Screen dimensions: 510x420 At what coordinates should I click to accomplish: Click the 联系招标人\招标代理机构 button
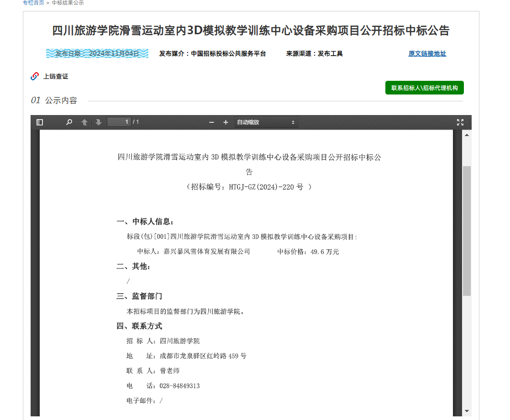click(x=425, y=88)
